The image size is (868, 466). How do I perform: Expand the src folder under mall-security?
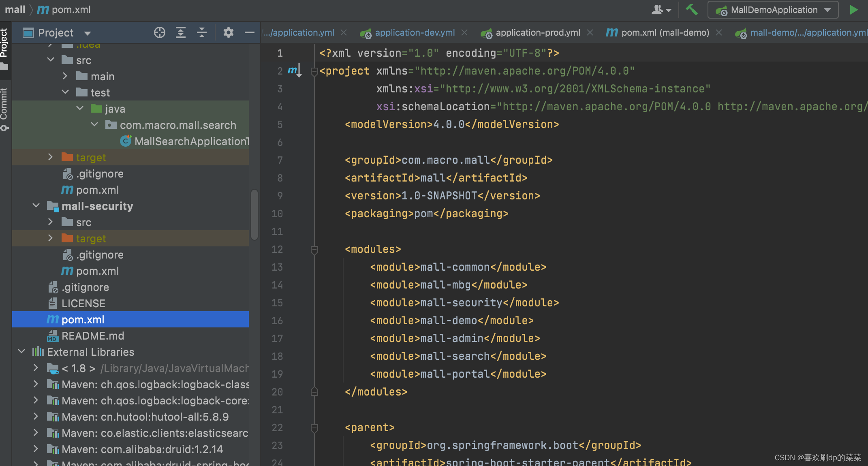50,222
